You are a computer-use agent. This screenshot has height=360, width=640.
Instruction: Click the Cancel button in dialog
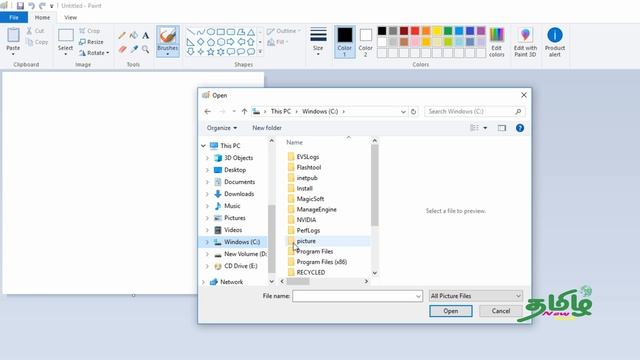coord(501,311)
